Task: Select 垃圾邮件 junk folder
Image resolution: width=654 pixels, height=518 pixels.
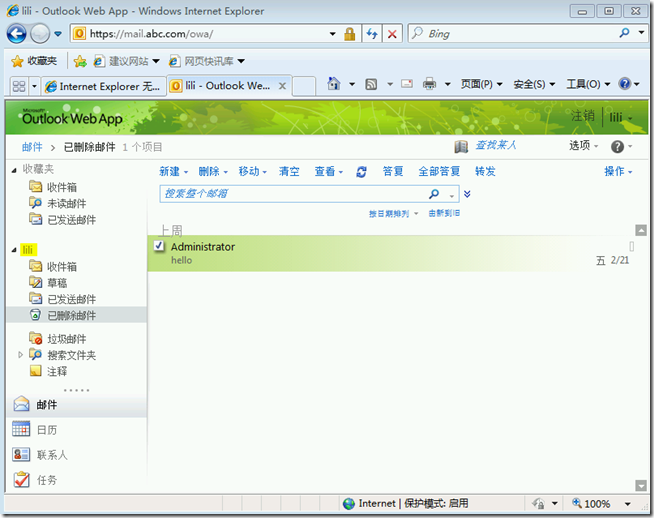Action: [67, 339]
